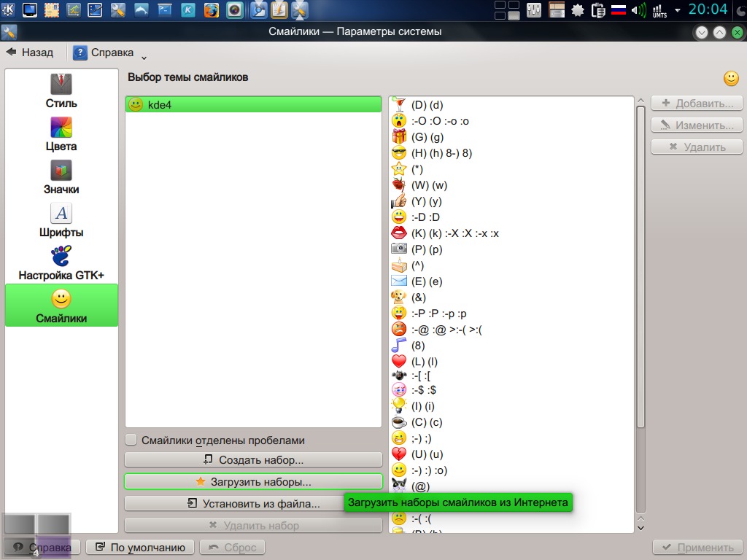747x560 pixels.
Task: Open the Справка toolbar menu
Action: pos(104,52)
